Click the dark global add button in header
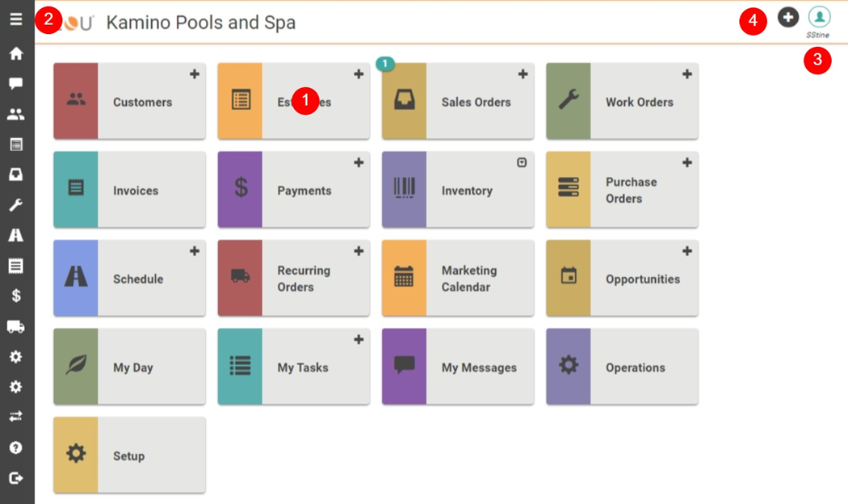 (x=788, y=17)
